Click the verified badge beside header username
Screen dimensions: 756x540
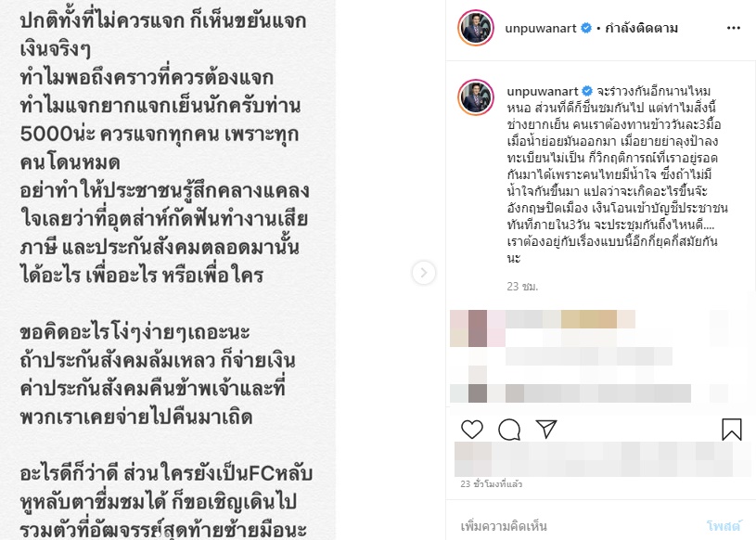(x=586, y=28)
